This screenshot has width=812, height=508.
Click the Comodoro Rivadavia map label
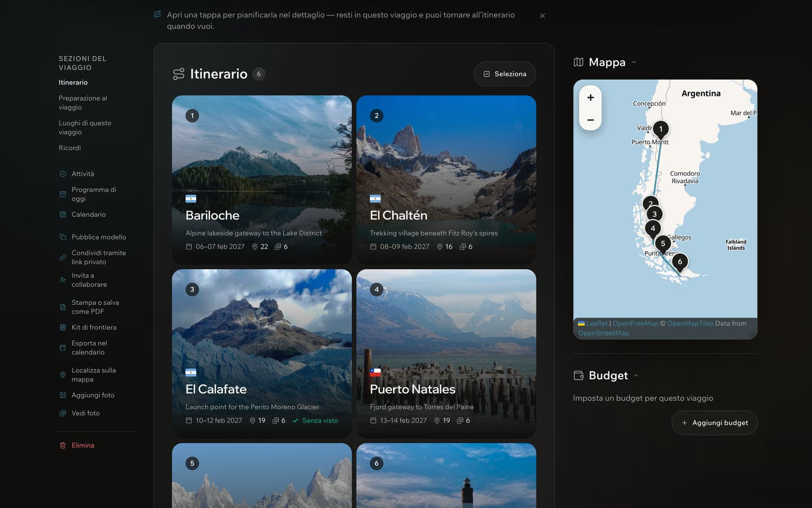pyautogui.click(x=685, y=177)
